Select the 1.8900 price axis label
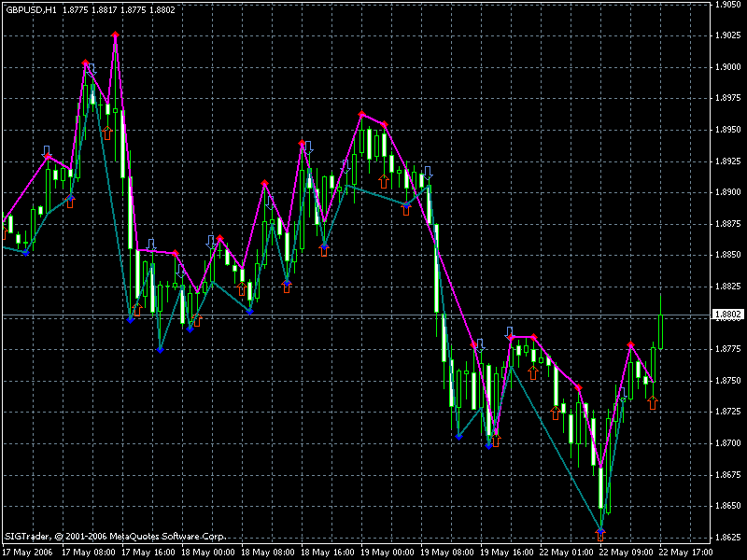 pyautogui.click(x=728, y=192)
